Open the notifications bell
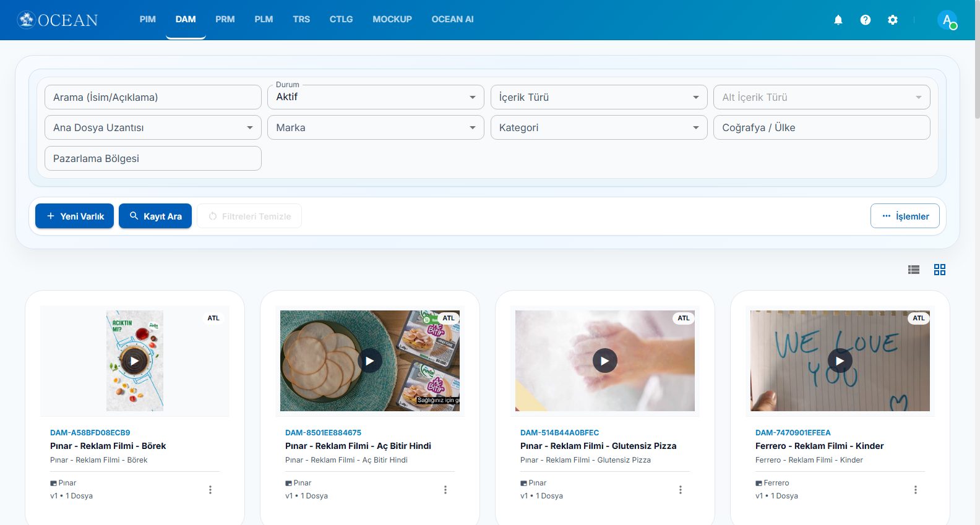The image size is (980, 525). 838,20
